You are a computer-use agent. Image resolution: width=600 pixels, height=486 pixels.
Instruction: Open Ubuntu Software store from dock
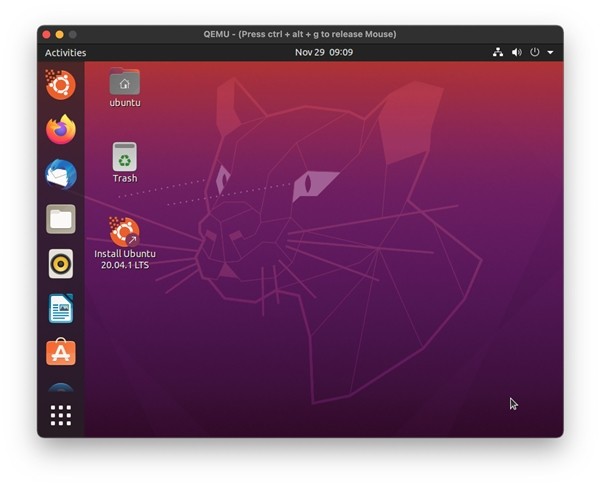tap(61, 352)
